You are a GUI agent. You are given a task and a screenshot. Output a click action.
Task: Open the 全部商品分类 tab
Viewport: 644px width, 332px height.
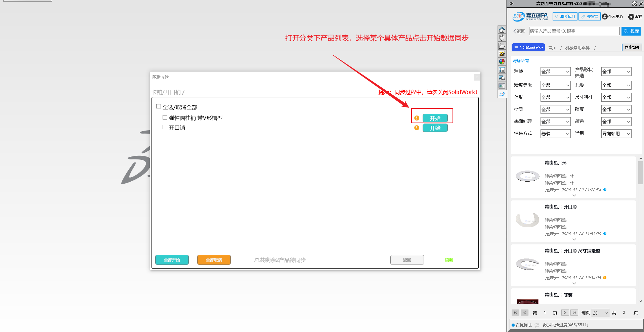[528, 48]
